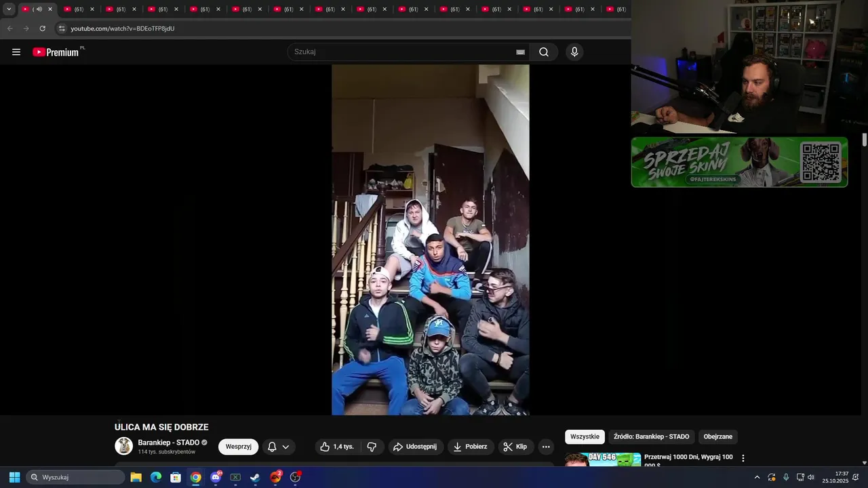868x488 pixels.
Task: Open the tab search dropdown chevron
Action: (9, 9)
